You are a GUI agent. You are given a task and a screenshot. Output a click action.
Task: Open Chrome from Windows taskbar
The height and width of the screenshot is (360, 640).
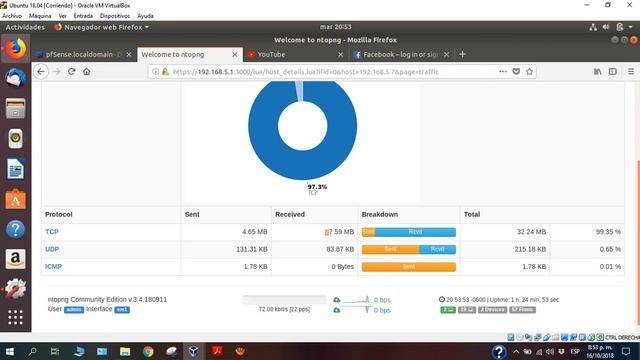pyautogui.click(x=148, y=351)
